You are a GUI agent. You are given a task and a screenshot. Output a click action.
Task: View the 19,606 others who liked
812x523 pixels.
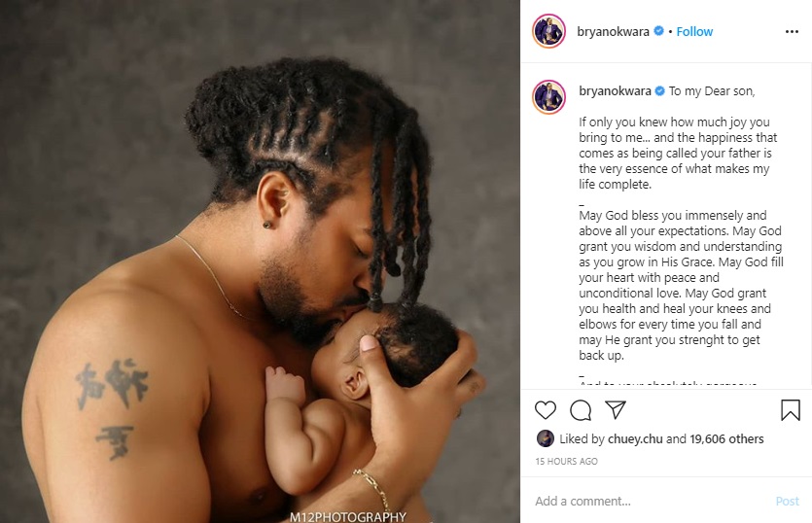(726, 439)
